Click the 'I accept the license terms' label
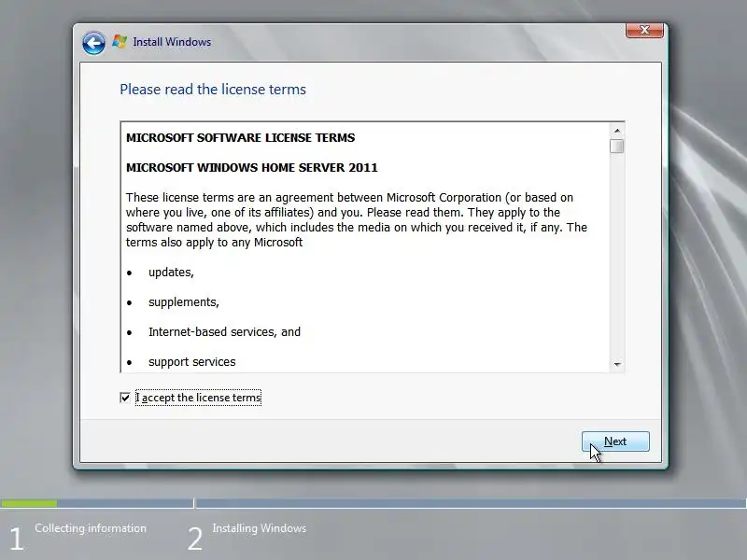 click(x=198, y=398)
